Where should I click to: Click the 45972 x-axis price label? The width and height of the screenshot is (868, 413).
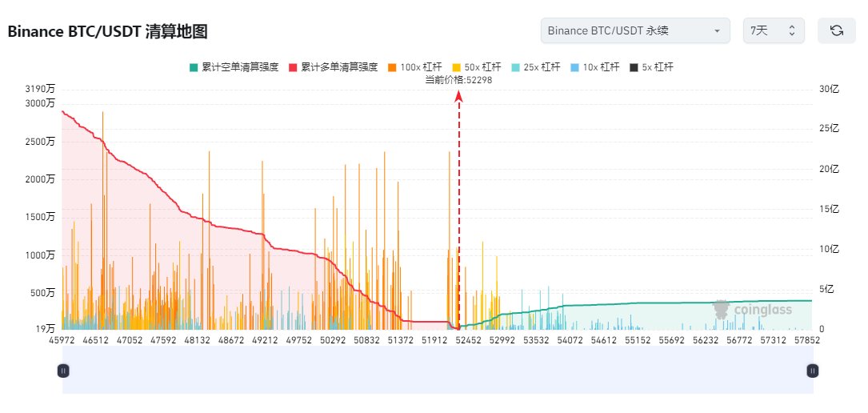click(x=62, y=340)
